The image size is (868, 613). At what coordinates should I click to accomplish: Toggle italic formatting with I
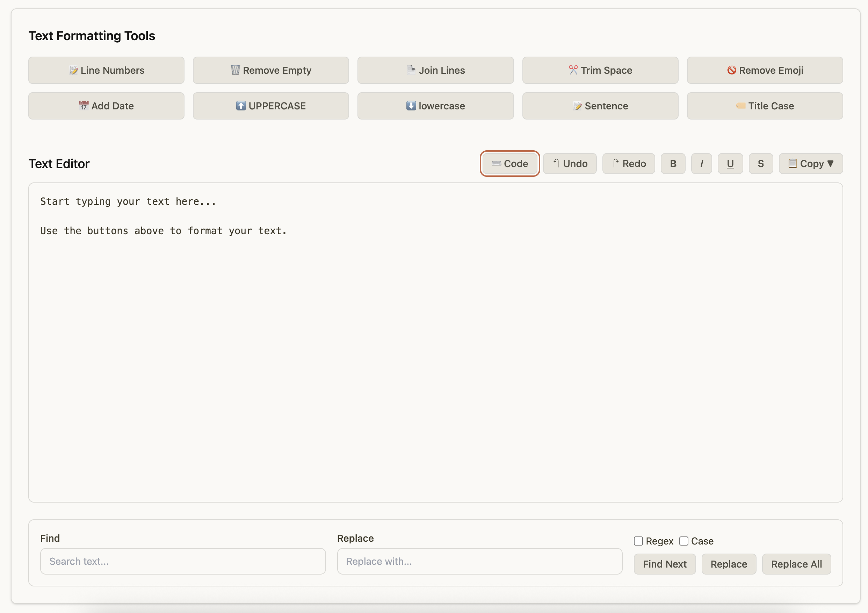[x=701, y=164]
